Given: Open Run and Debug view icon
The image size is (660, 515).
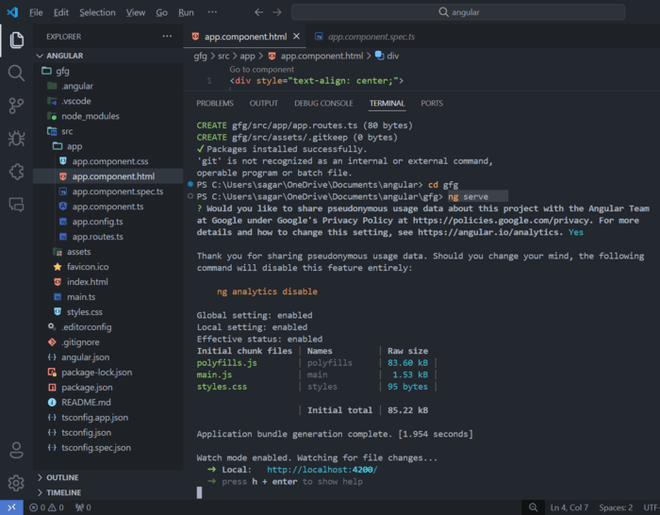Looking at the screenshot, I should click(x=16, y=139).
